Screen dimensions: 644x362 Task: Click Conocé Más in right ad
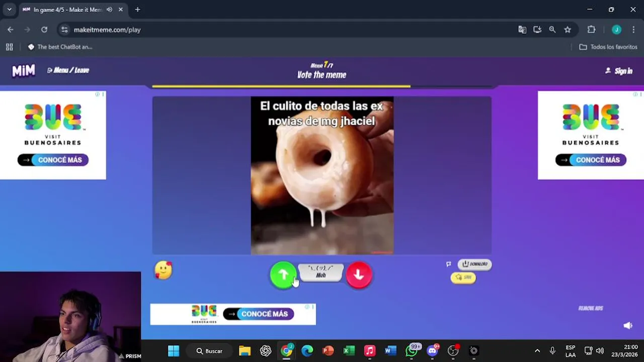pos(591,160)
